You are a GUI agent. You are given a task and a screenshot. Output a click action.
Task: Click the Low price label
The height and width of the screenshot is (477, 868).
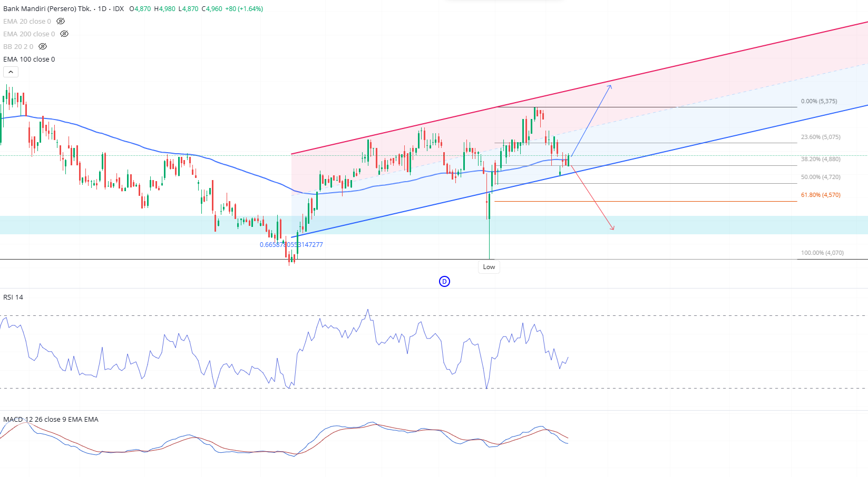point(489,267)
